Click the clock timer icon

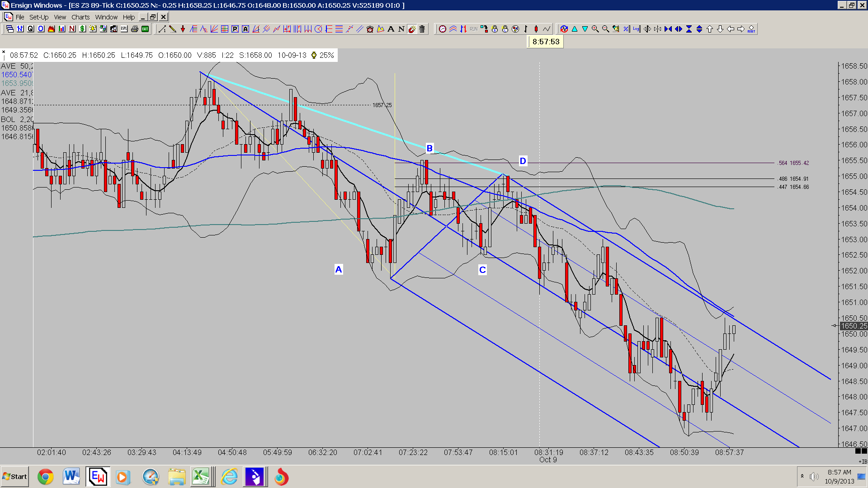click(x=443, y=29)
